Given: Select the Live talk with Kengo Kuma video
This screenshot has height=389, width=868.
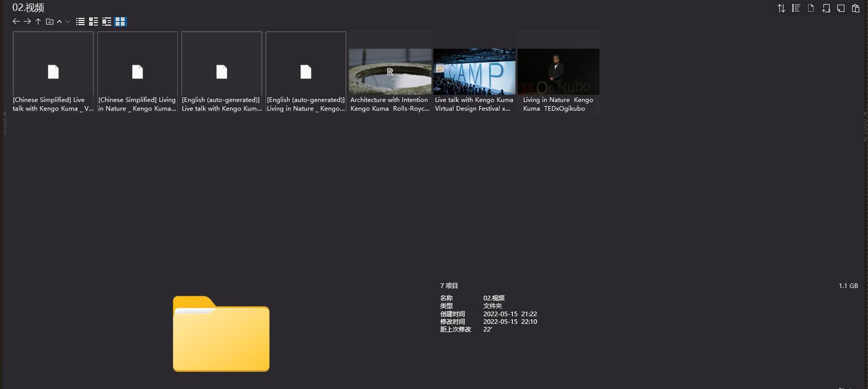Looking at the screenshot, I should tap(474, 72).
